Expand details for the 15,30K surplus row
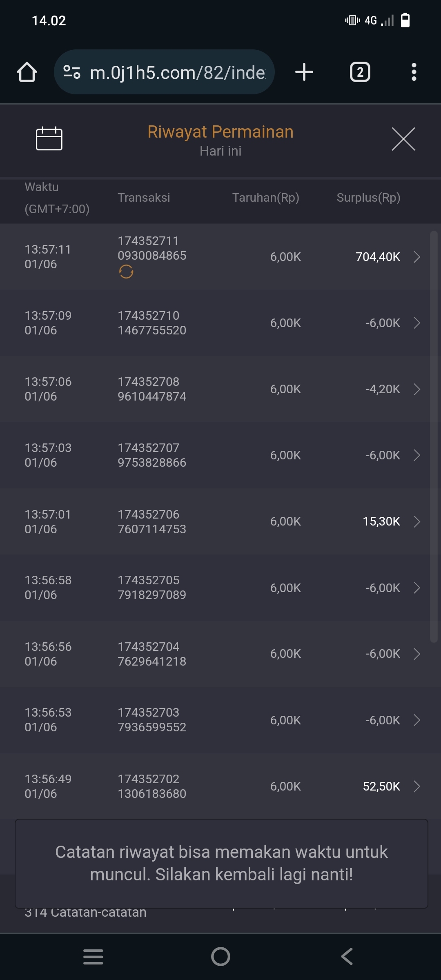Viewport: 441px width, 980px height. pos(416,521)
